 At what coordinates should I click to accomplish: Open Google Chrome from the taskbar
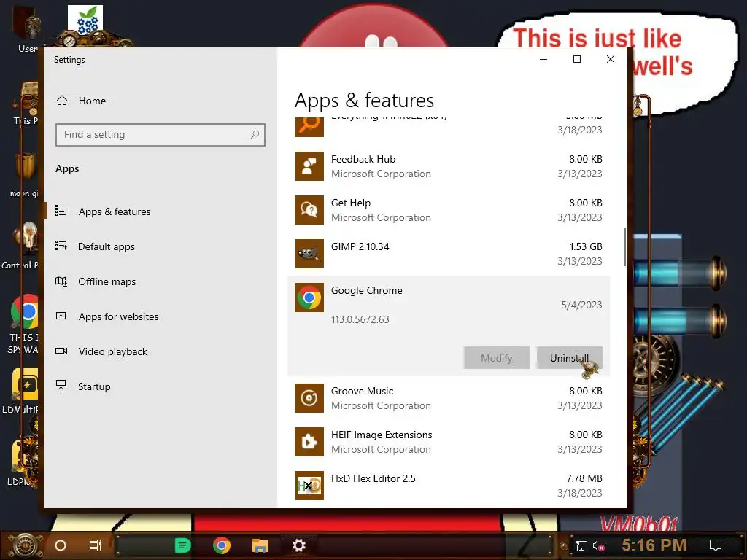coord(222,545)
